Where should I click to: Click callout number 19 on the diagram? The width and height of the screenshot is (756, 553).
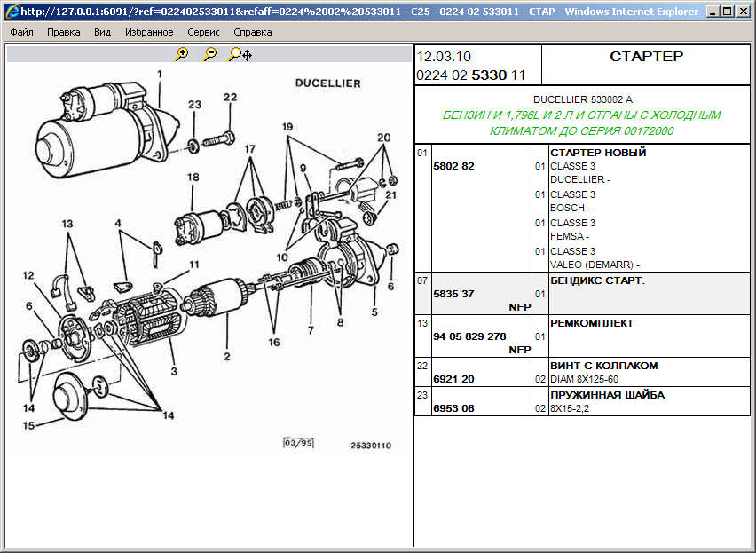(287, 127)
